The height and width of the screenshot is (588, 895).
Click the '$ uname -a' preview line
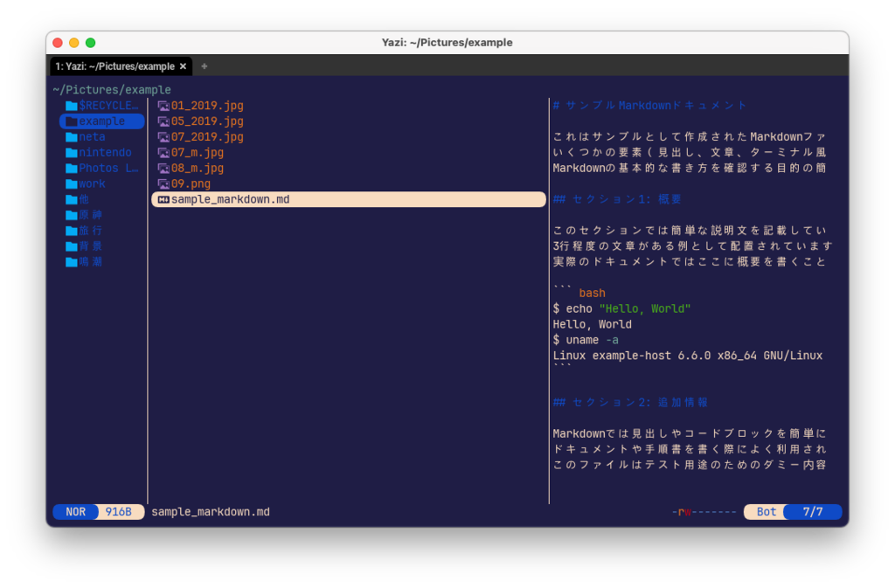click(x=586, y=340)
